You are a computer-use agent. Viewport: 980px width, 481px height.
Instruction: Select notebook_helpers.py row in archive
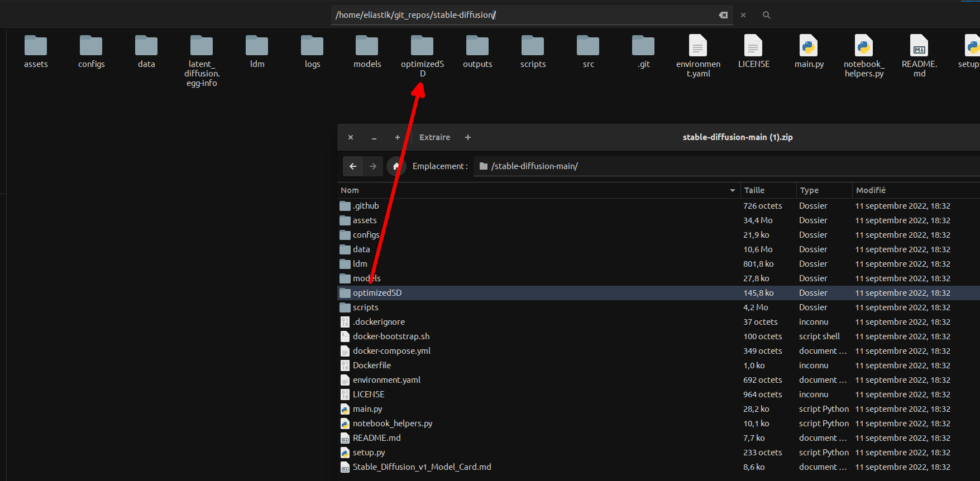[x=658, y=424]
